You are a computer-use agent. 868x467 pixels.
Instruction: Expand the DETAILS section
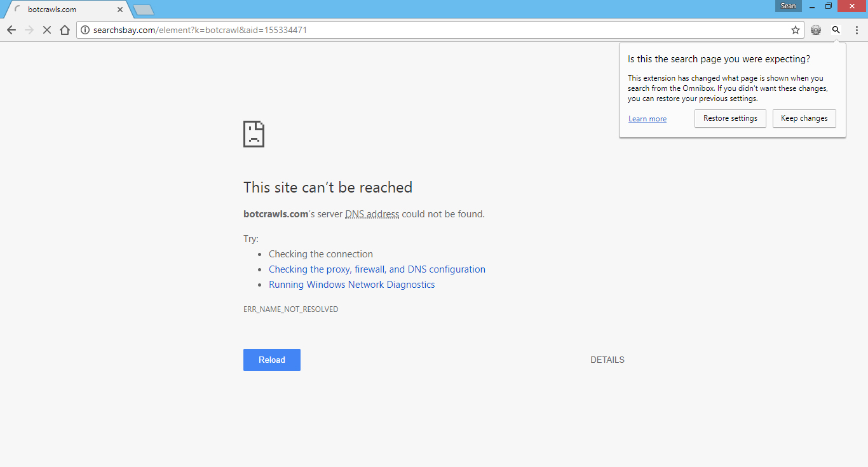607,360
